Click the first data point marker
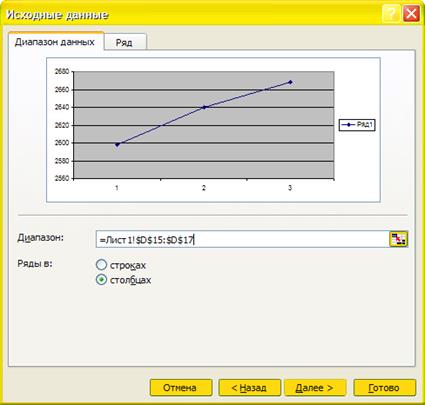Viewport: 425px width, 405px height. pyautogui.click(x=117, y=144)
